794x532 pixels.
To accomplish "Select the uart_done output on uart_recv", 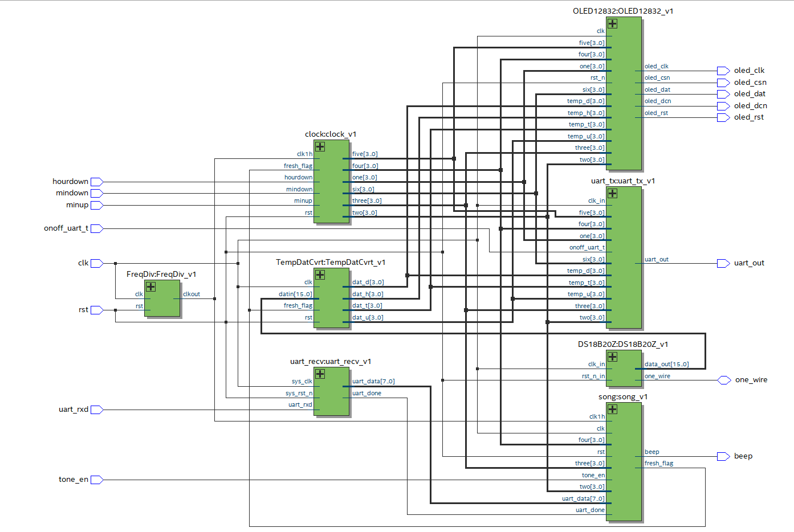I will tap(367, 394).
